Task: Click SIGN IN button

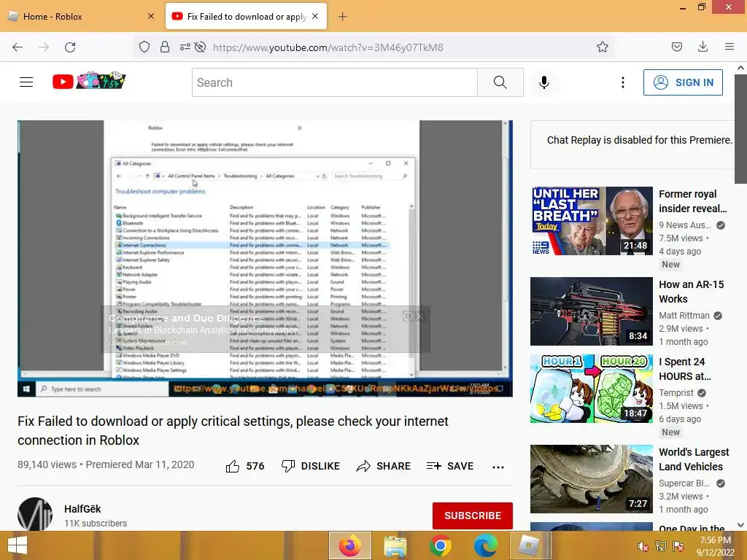Action: (683, 82)
